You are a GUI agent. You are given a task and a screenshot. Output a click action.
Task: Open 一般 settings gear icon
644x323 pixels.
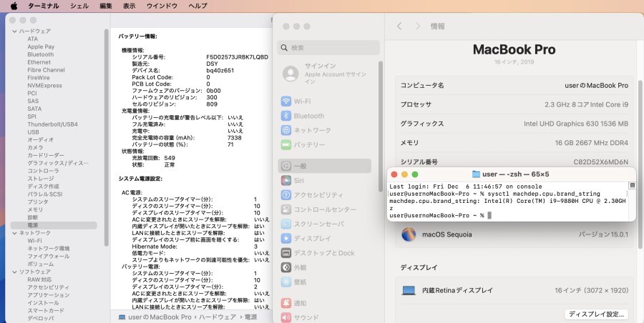pos(286,166)
